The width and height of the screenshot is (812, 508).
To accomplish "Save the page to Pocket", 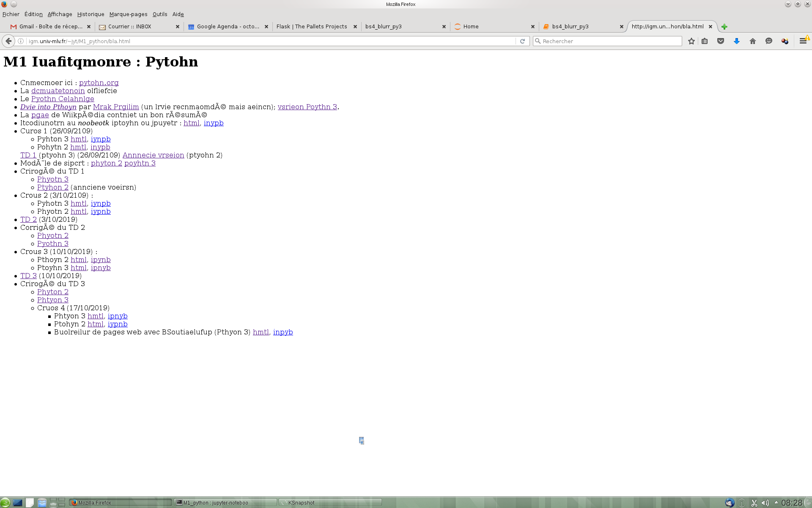I will (721, 41).
